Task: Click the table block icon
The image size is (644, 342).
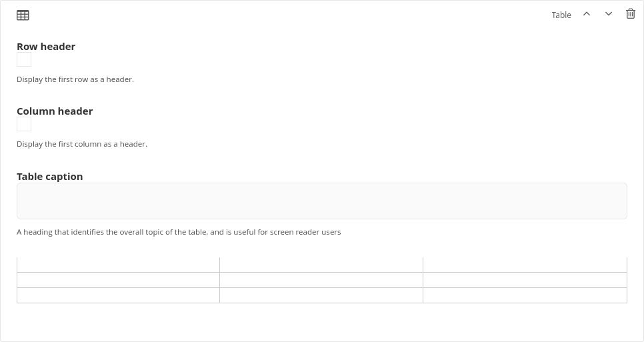Action: tap(23, 15)
